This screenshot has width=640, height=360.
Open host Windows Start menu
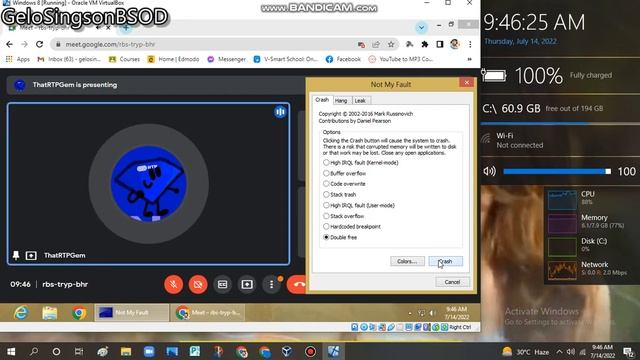[11, 351]
